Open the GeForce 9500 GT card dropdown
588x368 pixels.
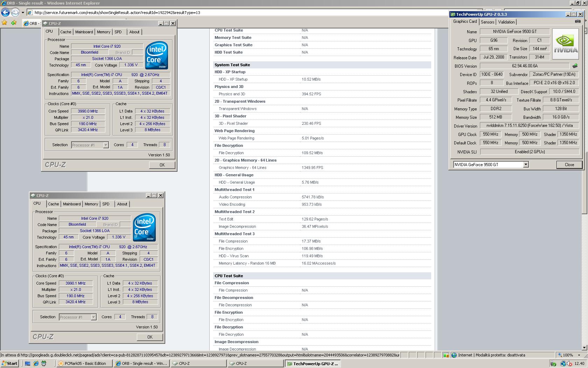pos(525,164)
